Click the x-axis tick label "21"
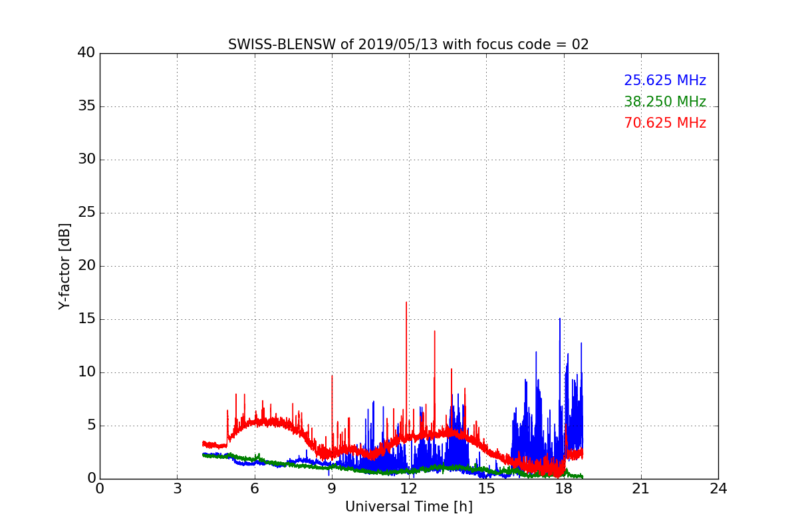The width and height of the screenshot is (798, 532). tap(641, 488)
